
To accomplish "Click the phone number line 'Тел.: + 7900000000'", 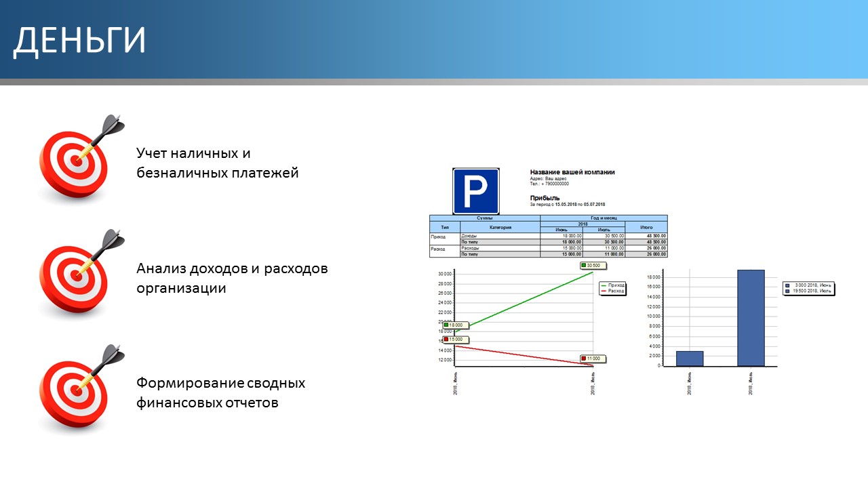I will [x=549, y=184].
